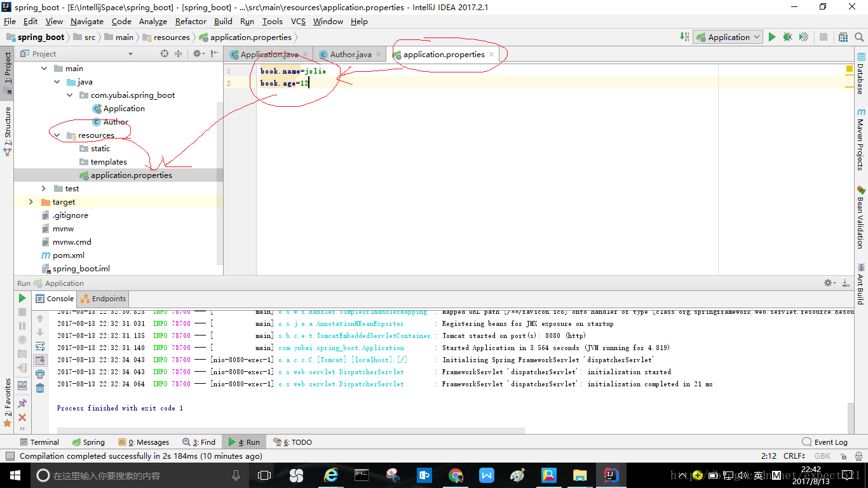The image size is (868, 488).
Task: Toggle the Favorites side tab
Action: click(x=7, y=402)
